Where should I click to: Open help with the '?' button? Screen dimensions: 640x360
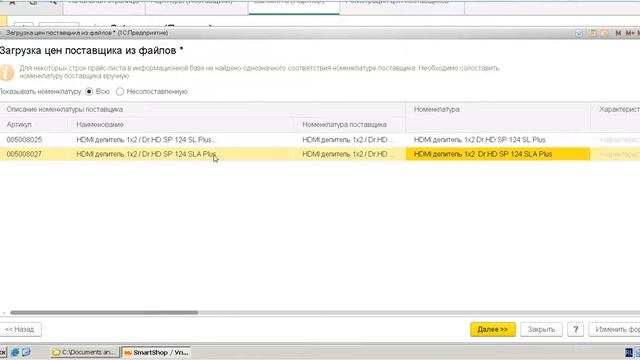pos(576,329)
